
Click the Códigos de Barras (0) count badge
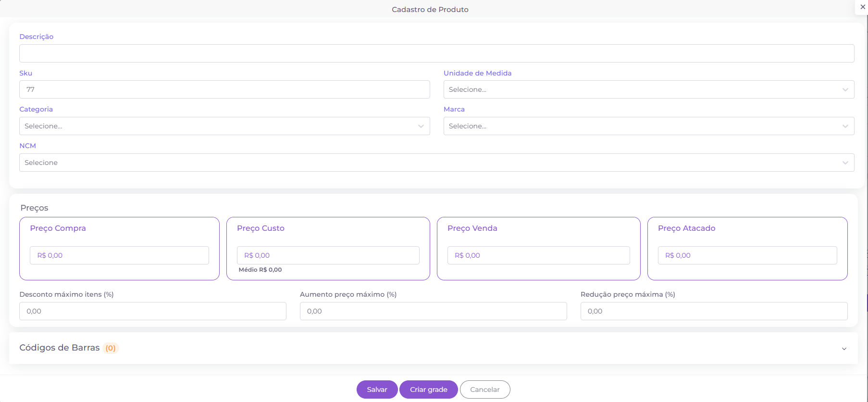(111, 348)
